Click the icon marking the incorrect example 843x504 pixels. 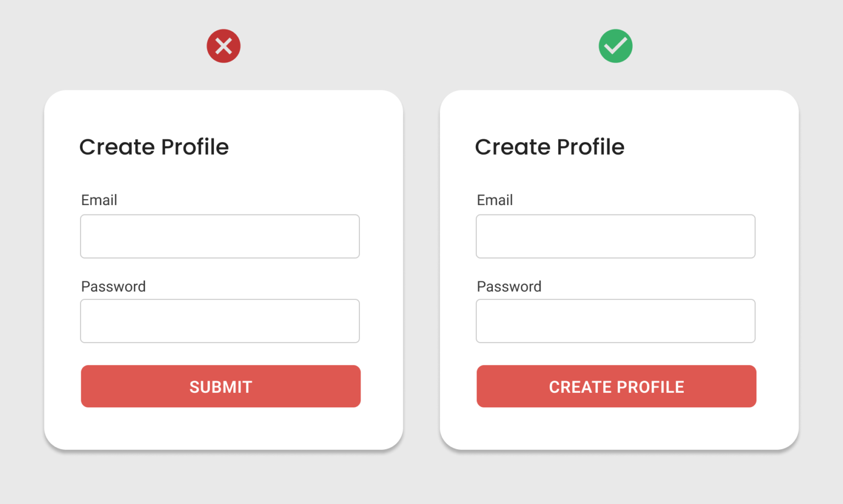(223, 46)
